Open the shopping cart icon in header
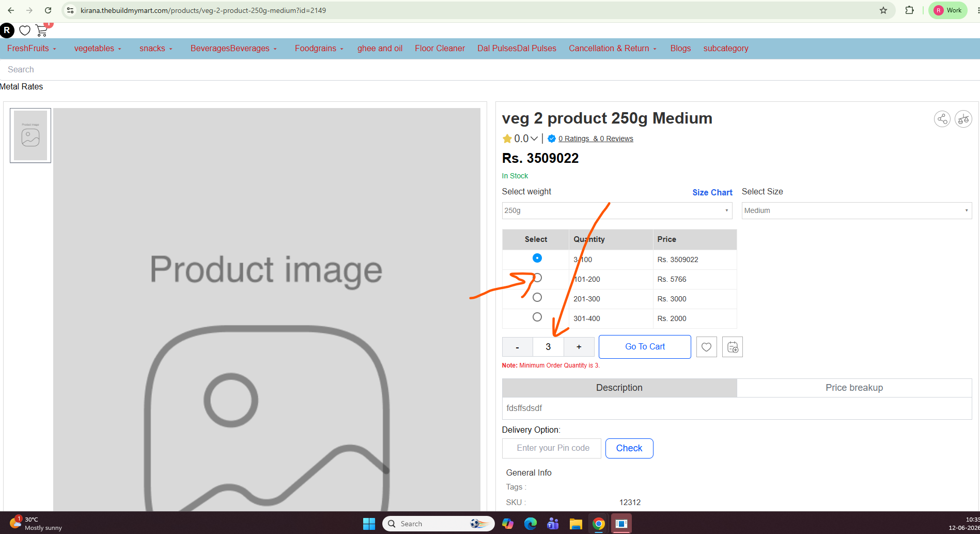Viewport: 980px width, 534px height. pos(42,30)
